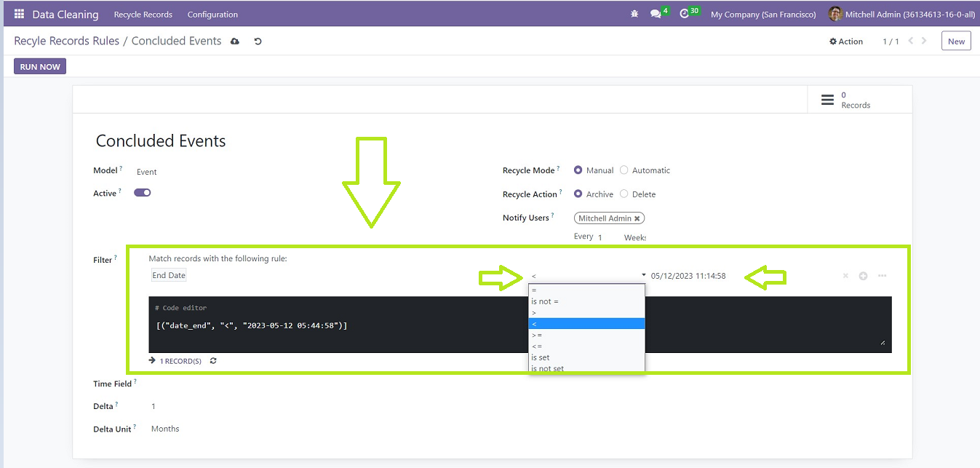The height and width of the screenshot is (468, 980).
Task: Add filter branch ellipsis icon
Action: pyautogui.click(x=882, y=276)
